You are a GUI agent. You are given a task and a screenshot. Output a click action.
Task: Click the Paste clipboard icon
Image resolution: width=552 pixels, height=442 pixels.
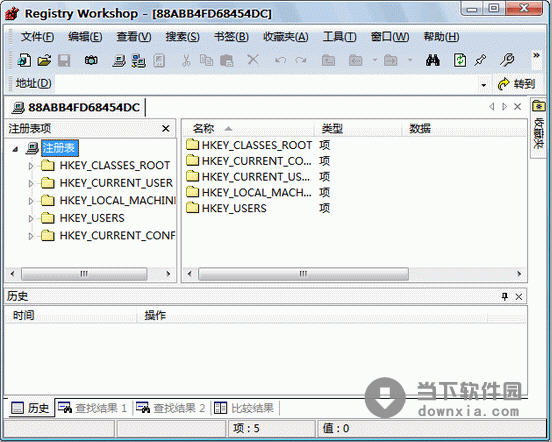point(227,61)
